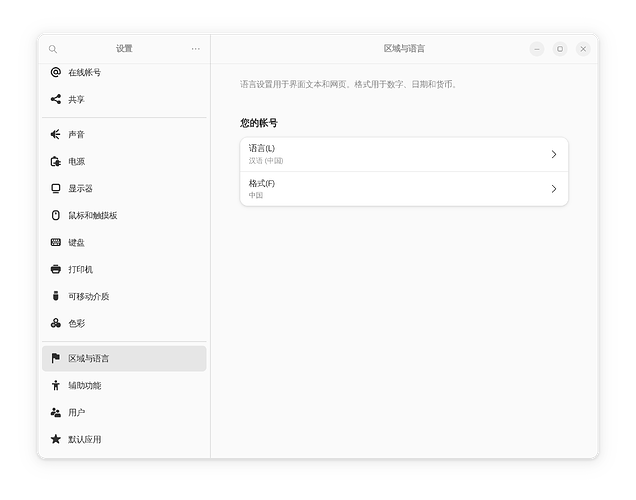Click the 在线帐号 at-sign icon
The width and height of the screenshot is (636, 500).
[56, 72]
